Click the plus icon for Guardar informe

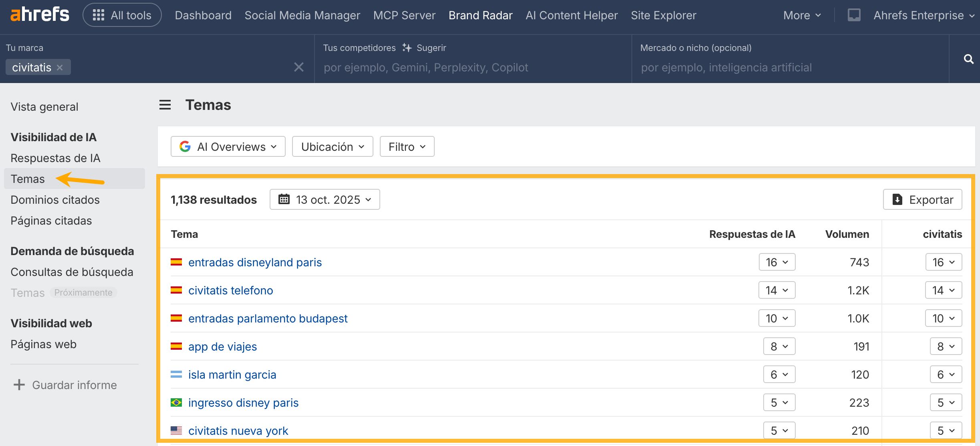[x=19, y=385]
